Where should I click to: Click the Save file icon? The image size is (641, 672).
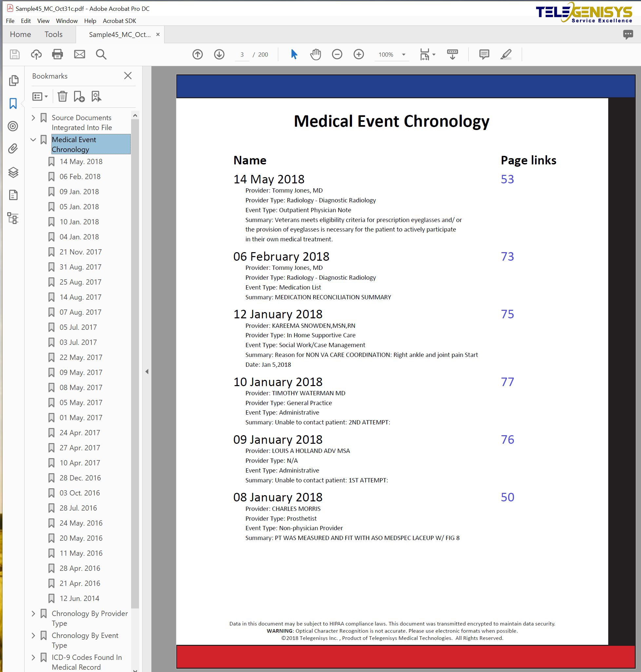point(14,54)
